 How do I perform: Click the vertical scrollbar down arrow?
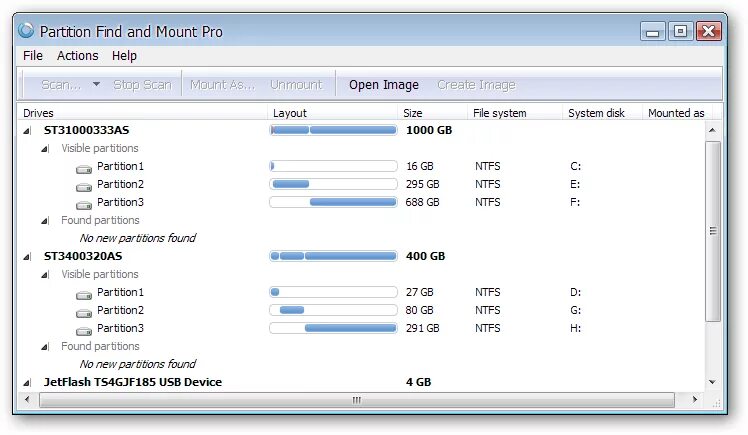pos(712,382)
